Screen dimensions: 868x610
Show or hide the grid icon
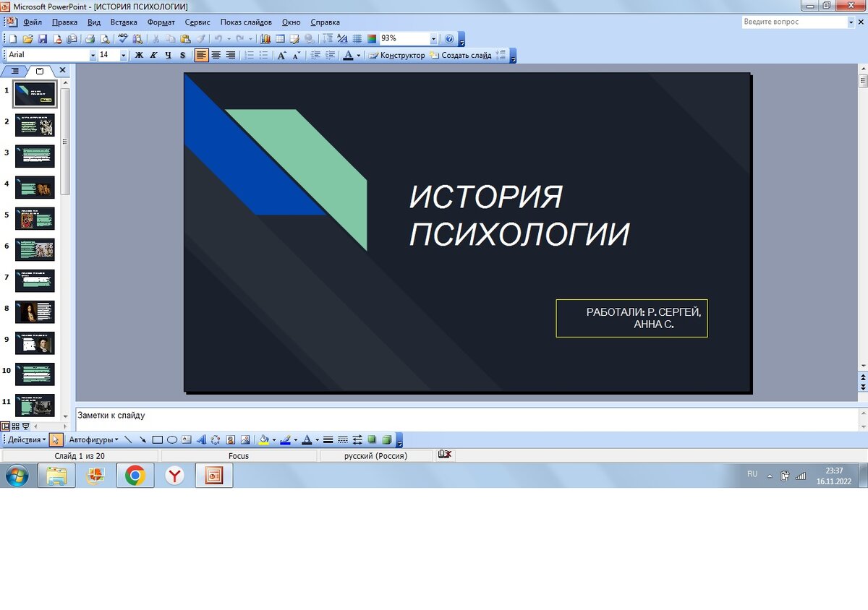click(x=357, y=39)
